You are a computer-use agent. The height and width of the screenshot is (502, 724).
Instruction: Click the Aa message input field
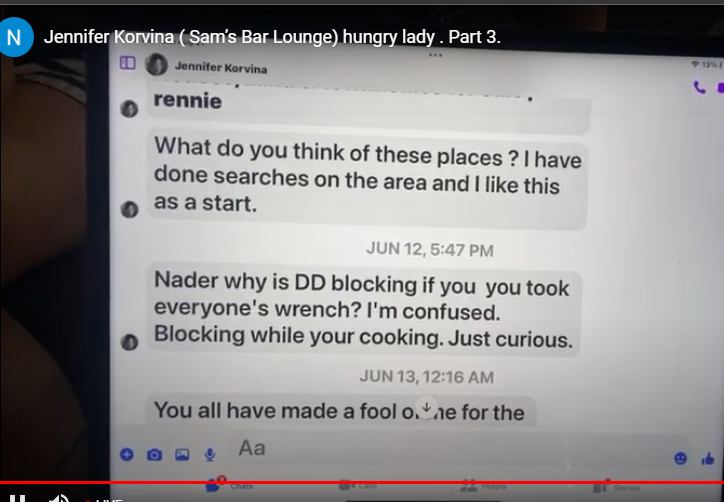tap(450, 448)
